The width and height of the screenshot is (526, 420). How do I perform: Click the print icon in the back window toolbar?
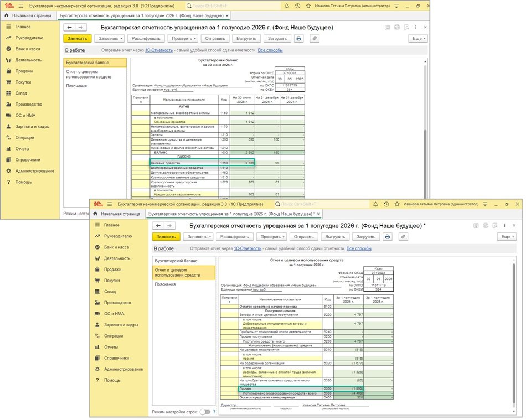tap(298, 39)
